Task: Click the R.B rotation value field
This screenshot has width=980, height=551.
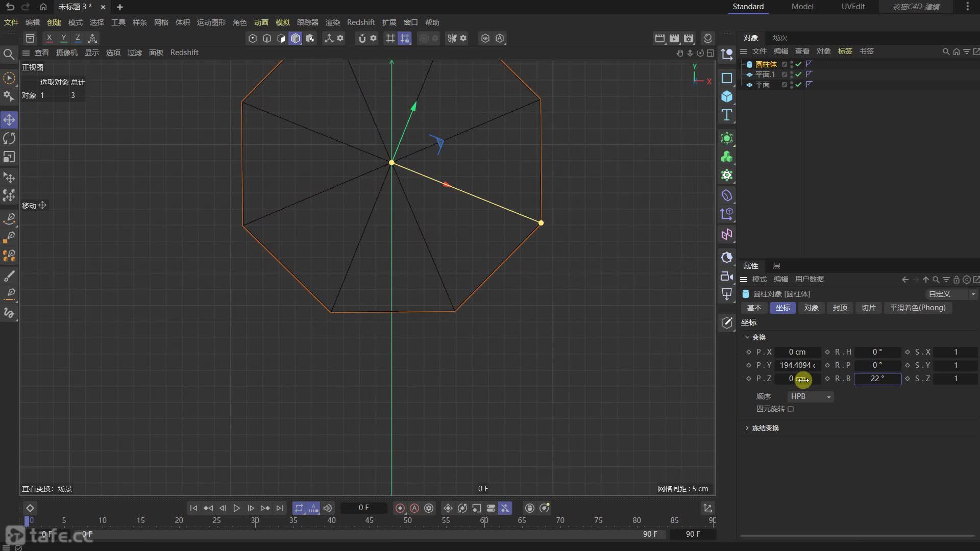Action: click(878, 379)
